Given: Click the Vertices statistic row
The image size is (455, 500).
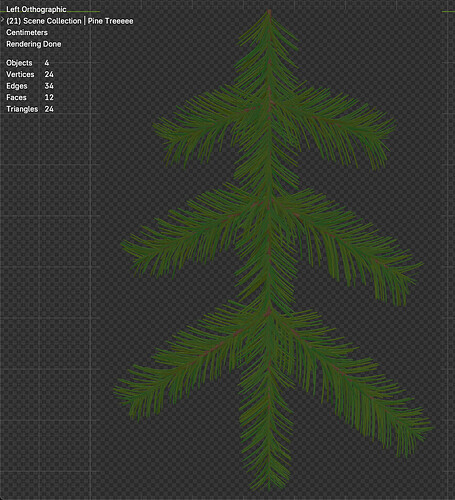Looking at the screenshot, I should tap(30, 74).
